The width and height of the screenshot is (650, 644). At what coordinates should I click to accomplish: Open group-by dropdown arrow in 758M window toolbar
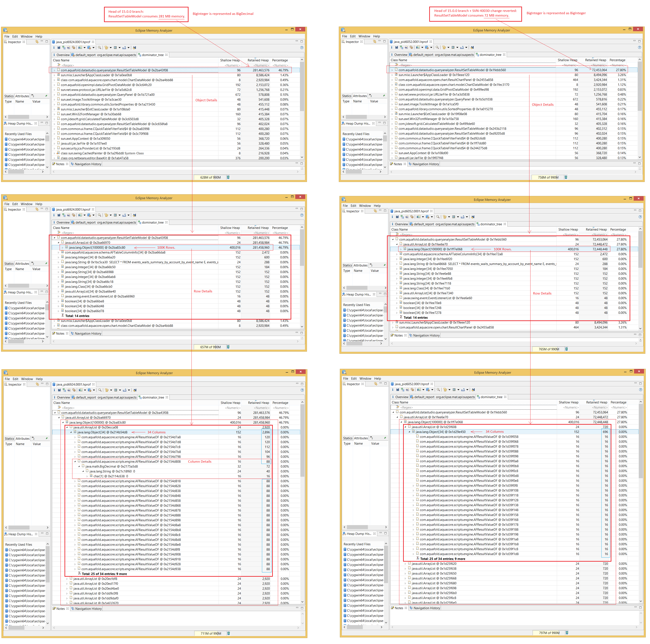click(449, 47)
